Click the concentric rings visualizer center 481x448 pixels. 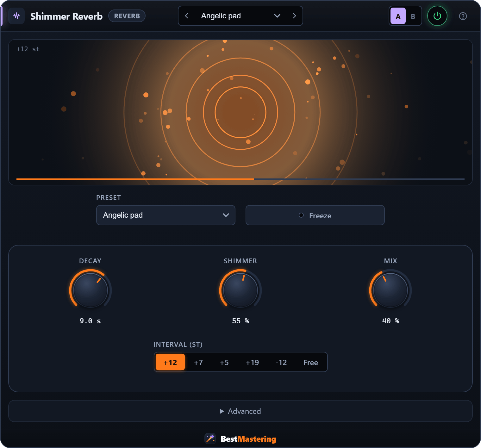coord(240,112)
